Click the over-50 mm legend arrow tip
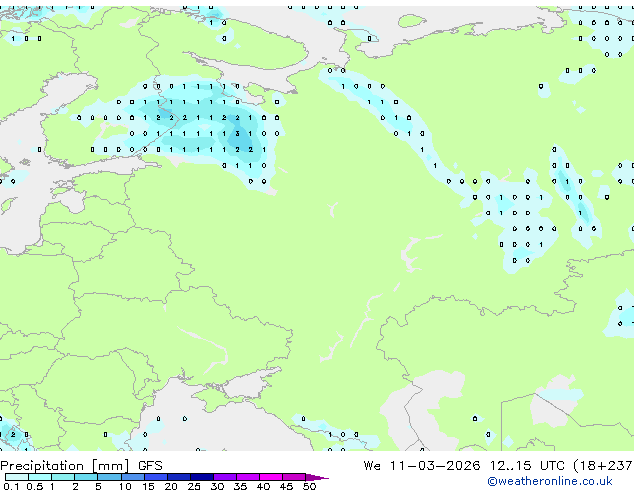The width and height of the screenshot is (634, 490). click(x=317, y=477)
